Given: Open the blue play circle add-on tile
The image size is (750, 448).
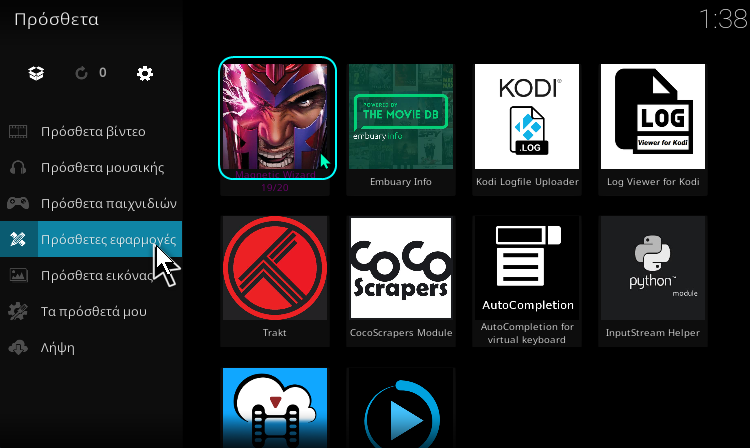Looking at the screenshot, I should (x=401, y=408).
